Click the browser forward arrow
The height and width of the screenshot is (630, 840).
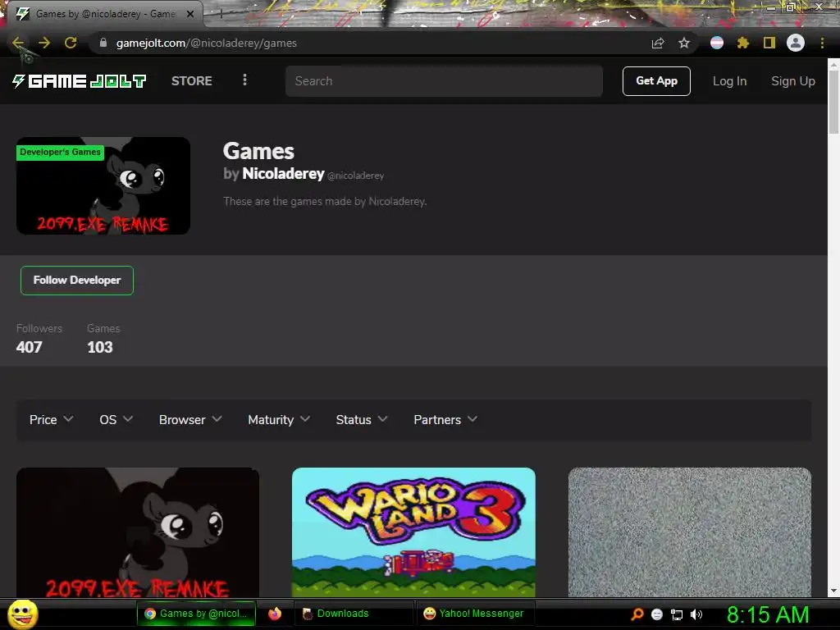(x=44, y=43)
